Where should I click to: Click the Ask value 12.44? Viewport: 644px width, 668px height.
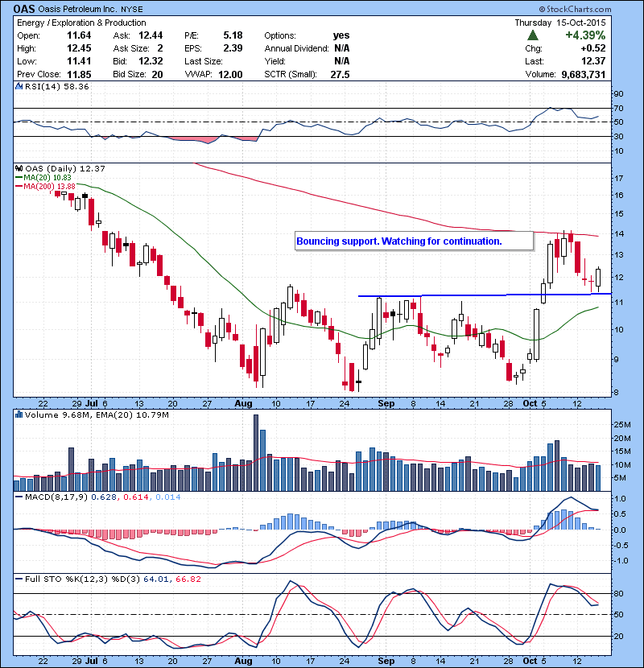click(151, 35)
